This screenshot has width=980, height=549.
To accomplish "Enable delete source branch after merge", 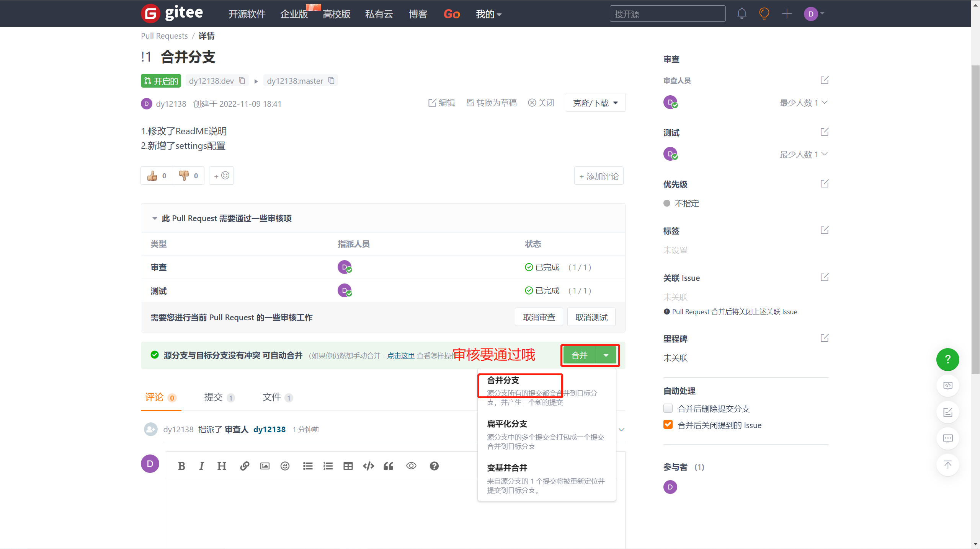I will tap(668, 408).
